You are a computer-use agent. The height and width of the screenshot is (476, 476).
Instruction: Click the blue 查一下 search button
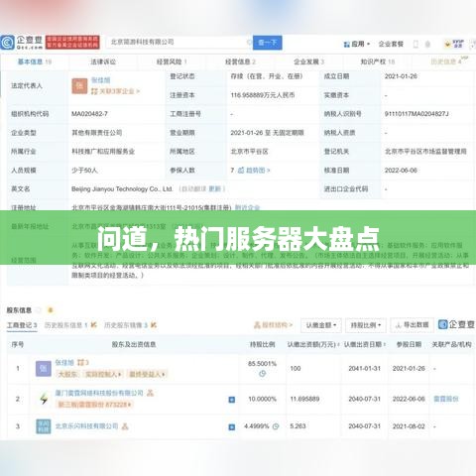(268, 43)
